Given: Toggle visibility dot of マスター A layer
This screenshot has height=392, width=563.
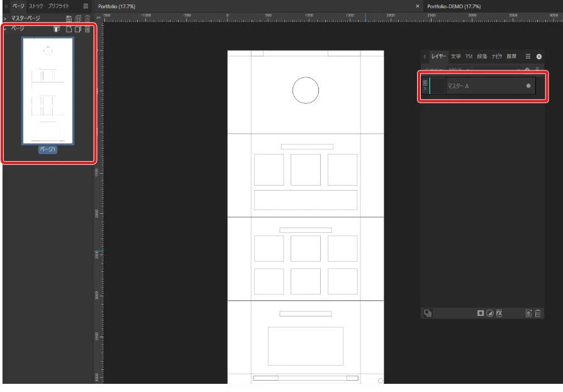Looking at the screenshot, I should point(528,86).
